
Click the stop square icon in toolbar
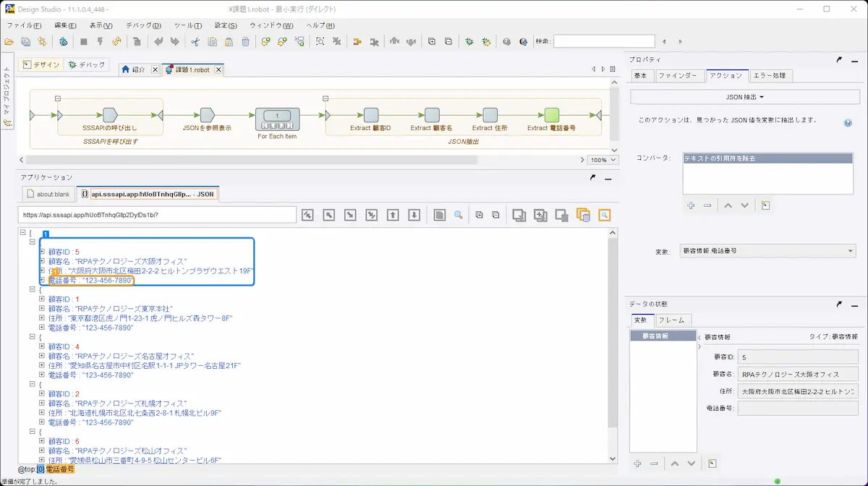click(84, 42)
